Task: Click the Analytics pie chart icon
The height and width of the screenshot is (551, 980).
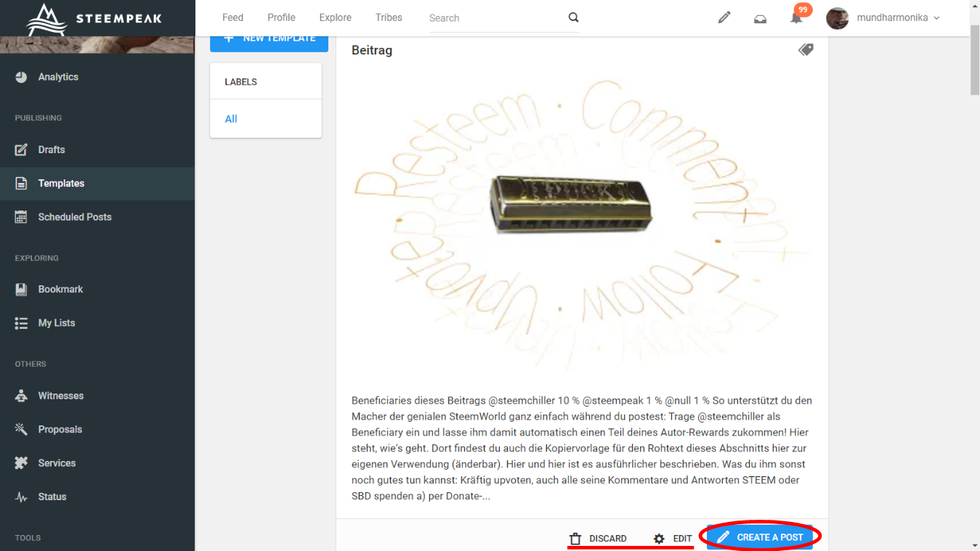Action: coord(21,77)
